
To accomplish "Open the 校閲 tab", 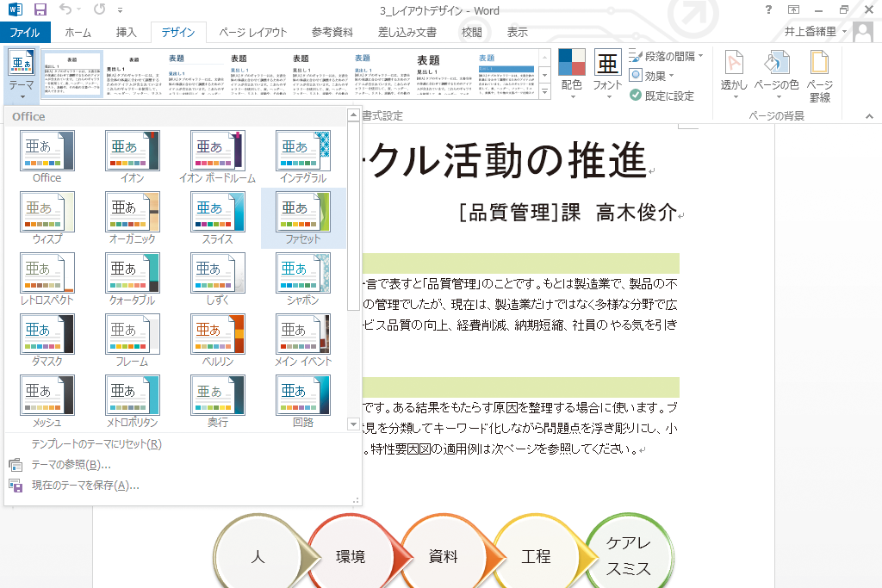I will click(471, 33).
